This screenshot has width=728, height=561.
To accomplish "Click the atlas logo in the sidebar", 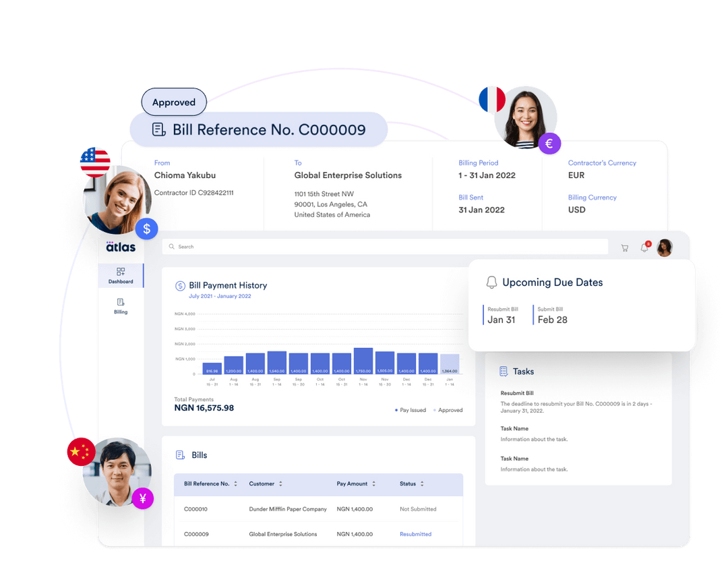I will pos(119,247).
